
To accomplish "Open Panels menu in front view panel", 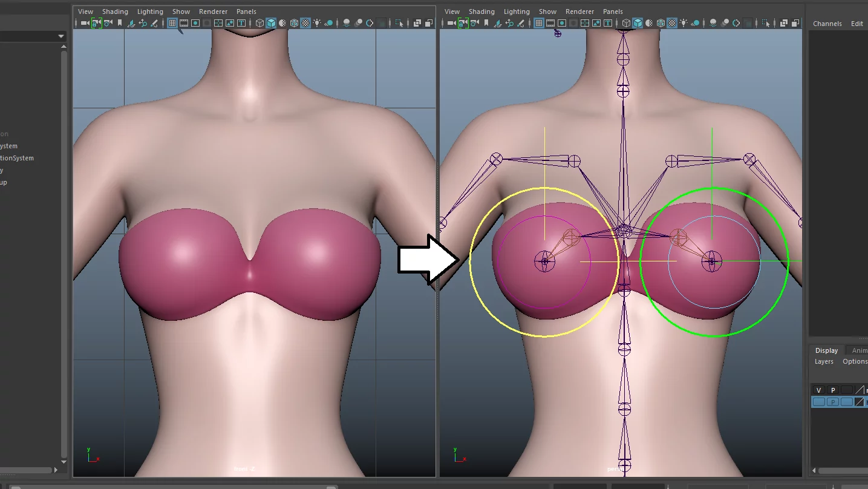I will tap(246, 11).
